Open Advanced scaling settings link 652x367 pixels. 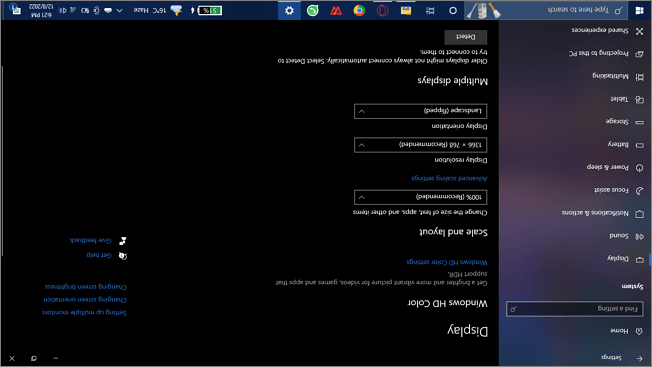449,178
